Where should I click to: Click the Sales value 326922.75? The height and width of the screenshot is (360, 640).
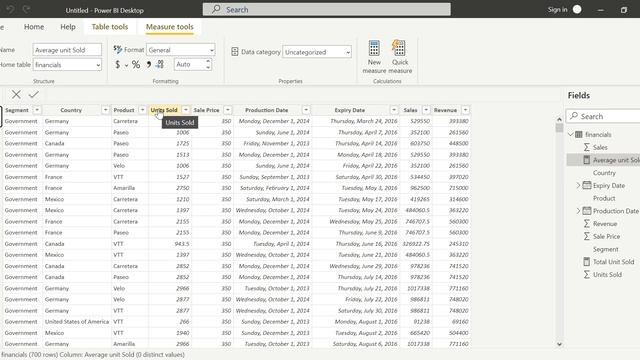click(416, 244)
